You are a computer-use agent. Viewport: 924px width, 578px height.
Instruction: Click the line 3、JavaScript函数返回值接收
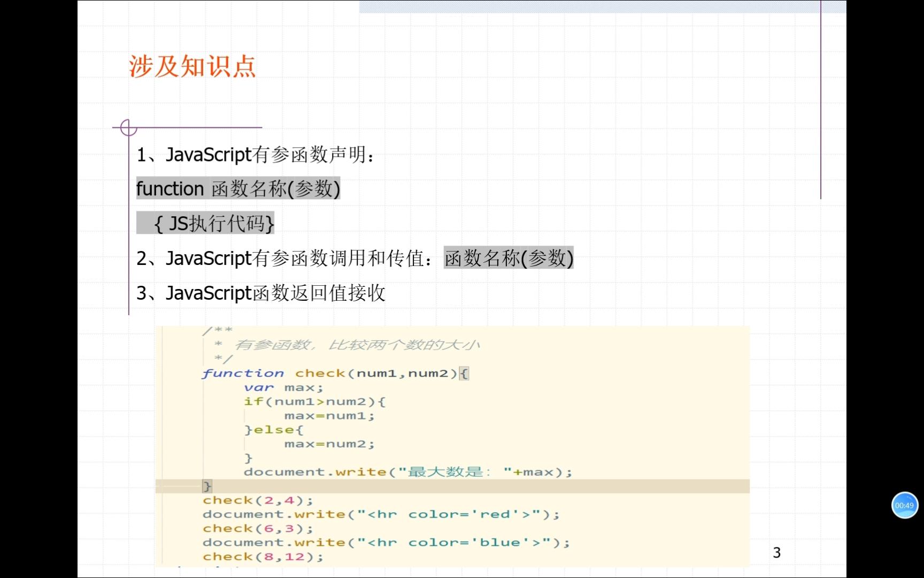tap(261, 293)
